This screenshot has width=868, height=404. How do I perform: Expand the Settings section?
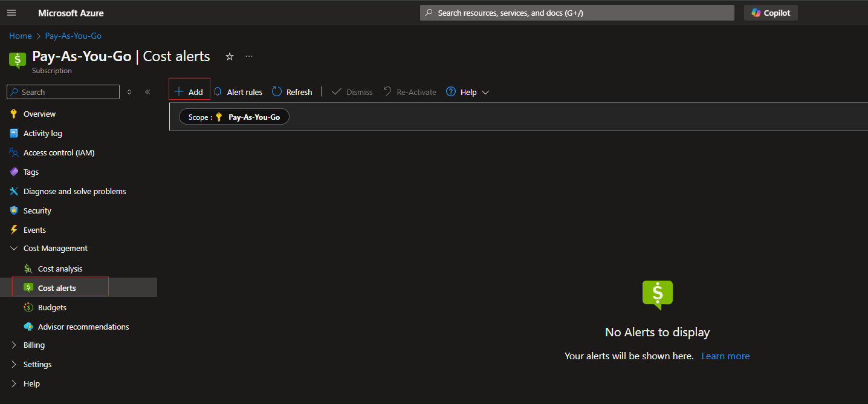pos(14,365)
